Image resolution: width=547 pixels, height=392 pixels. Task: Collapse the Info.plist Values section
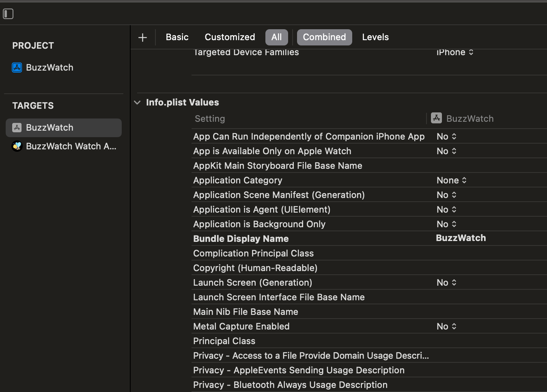[137, 103]
